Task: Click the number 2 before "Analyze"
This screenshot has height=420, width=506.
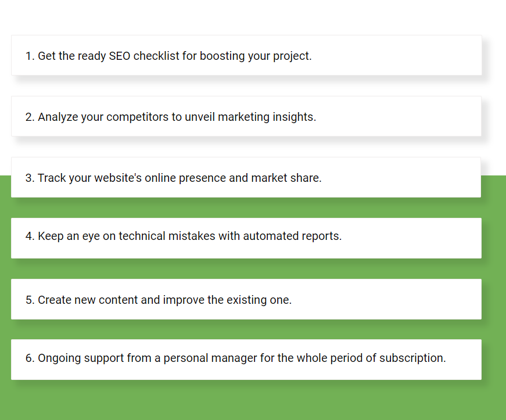Action: click(x=30, y=117)
